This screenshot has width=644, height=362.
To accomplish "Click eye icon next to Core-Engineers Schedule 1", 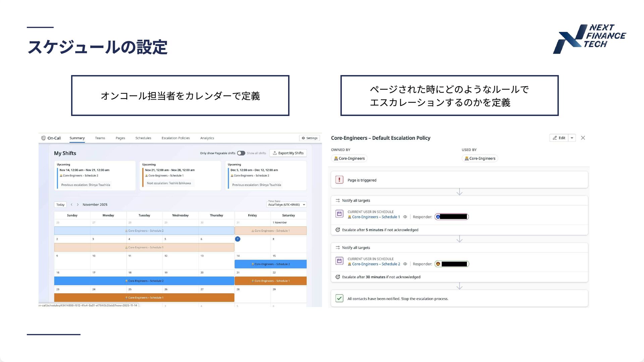I will coord(405,217).
